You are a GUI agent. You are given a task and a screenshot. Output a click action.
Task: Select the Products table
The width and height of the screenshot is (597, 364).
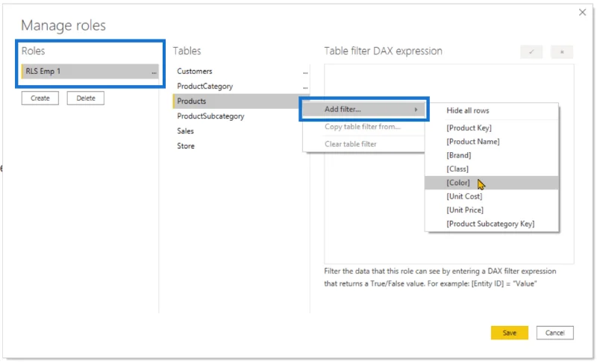click(237, 101)
